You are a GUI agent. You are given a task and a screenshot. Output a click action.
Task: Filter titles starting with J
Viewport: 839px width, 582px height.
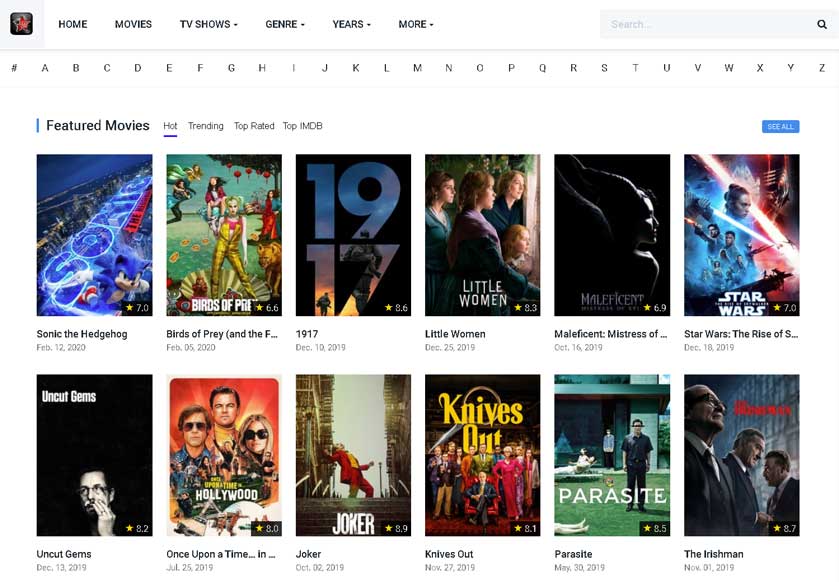click(325, 68)
